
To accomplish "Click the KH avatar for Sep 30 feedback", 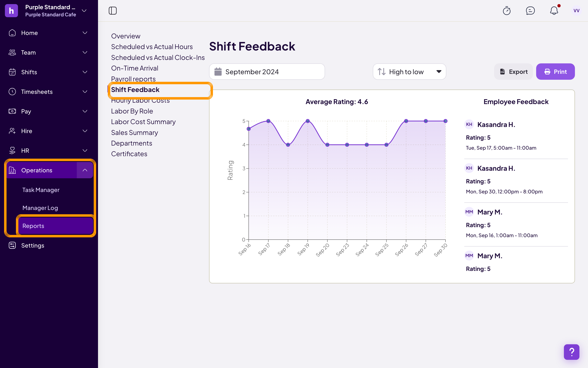I will (x=469, y=168).
